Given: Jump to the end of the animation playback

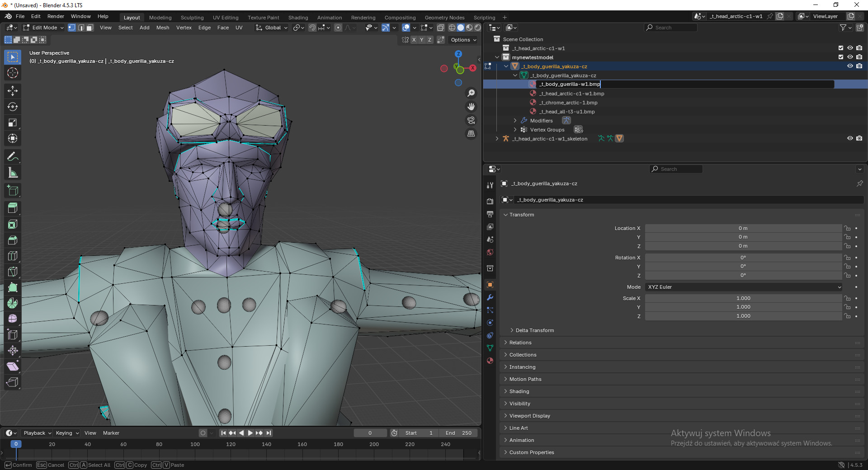Looking at the screenshot, I should pos(269,432).
